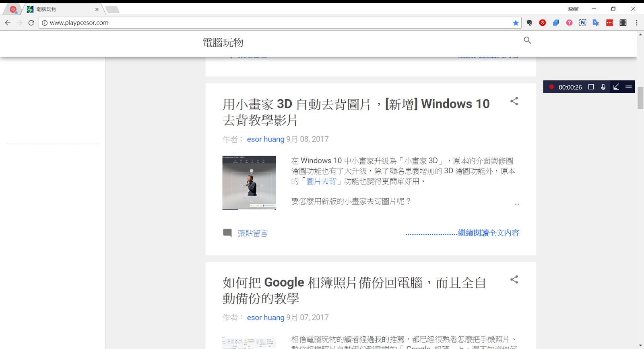Open the 小畫家 3D 去背 article title
This screenshot has height=349, width=644.
pyautogui.click(x=356, y=112)
